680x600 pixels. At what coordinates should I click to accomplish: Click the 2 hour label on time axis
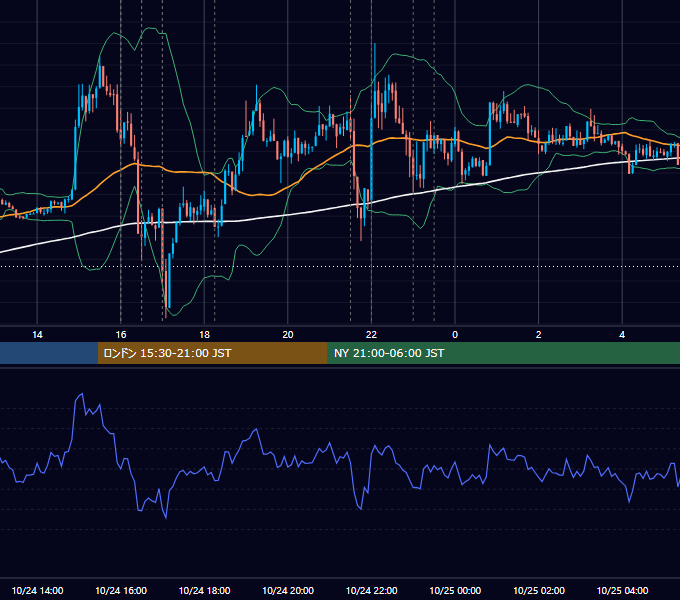[x=539, y=335]
